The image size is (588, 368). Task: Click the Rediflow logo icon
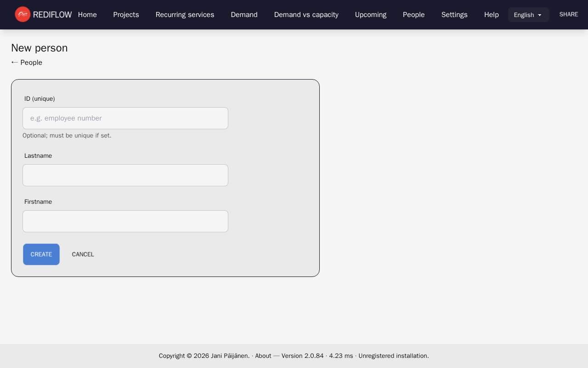(x=23, y=14)
